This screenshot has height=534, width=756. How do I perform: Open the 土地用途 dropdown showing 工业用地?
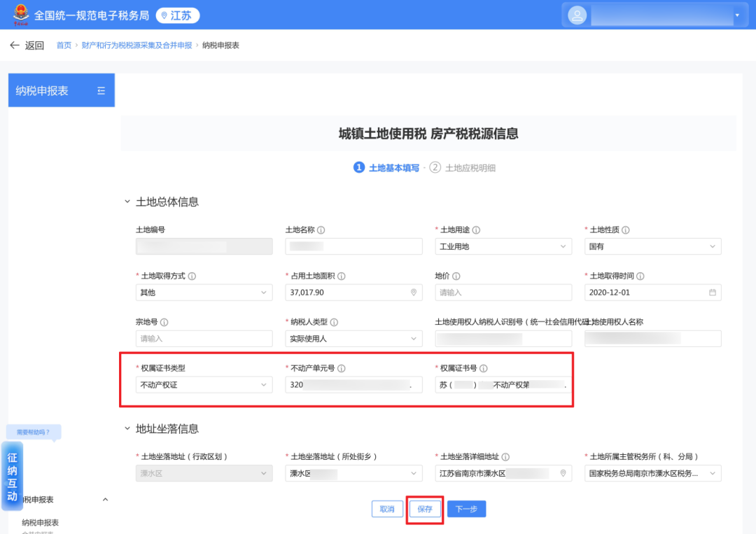coord(503,246)
